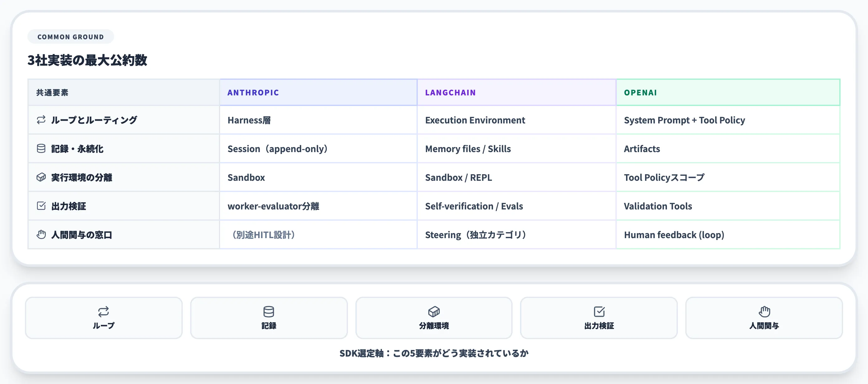Click the 記録・永続化 row label
The width and height of the screenshot is (868, 384).
77,149
